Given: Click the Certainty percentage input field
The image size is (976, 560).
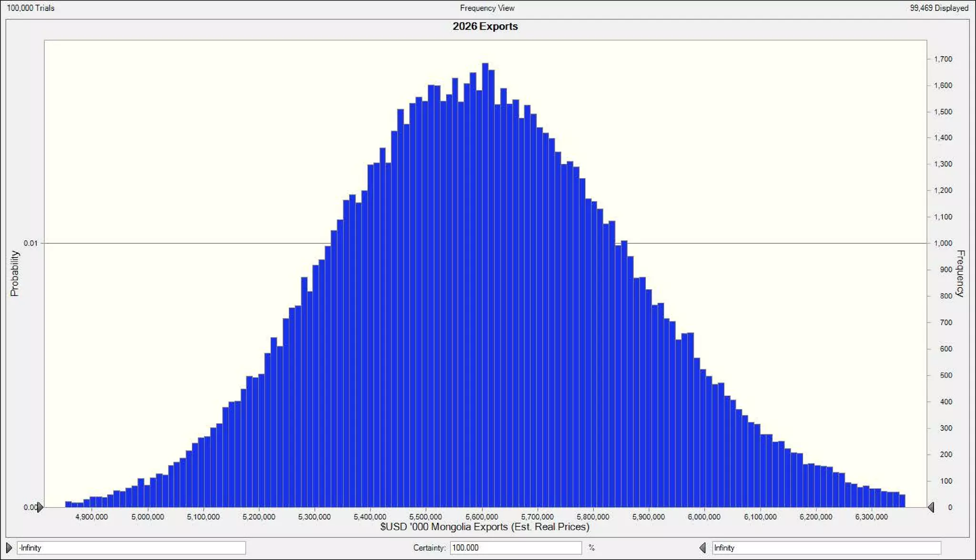Looking at the screenshot, I should click(x=516, y=548).
